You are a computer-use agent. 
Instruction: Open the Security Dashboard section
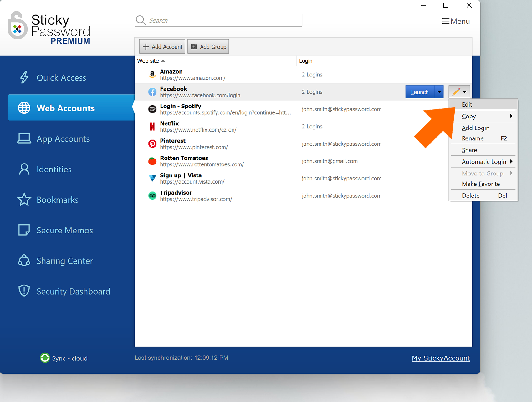click(x=74, y=291)
